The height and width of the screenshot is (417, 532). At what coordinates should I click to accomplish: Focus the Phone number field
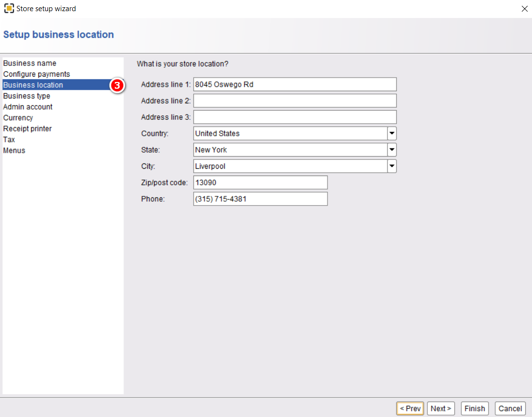tap(260, 199)
